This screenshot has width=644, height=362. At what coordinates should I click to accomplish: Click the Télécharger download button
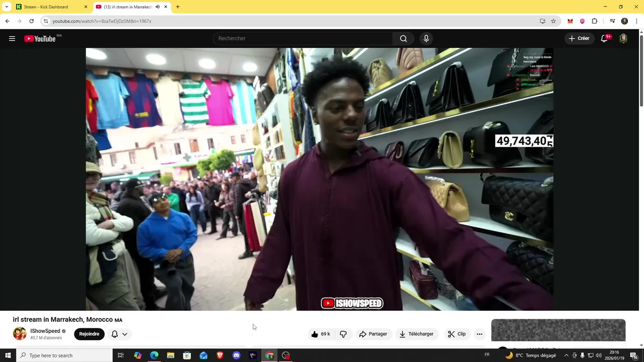click(x=417, y=334)
